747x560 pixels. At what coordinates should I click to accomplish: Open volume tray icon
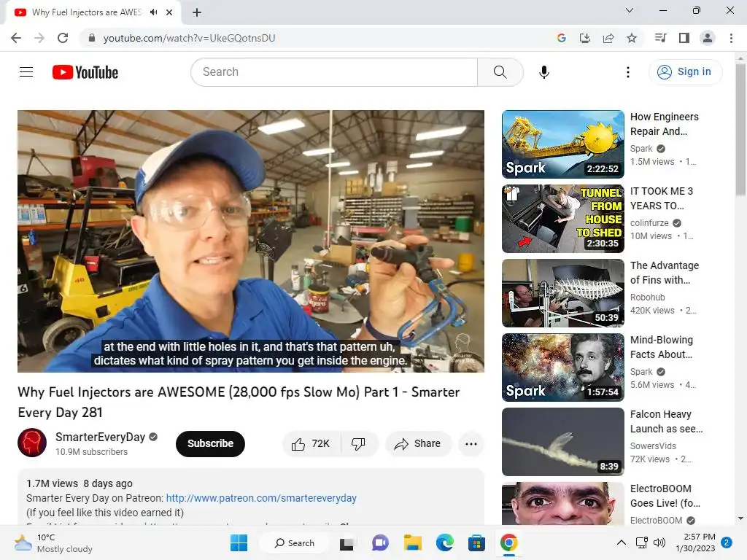(x=659, y=542)
